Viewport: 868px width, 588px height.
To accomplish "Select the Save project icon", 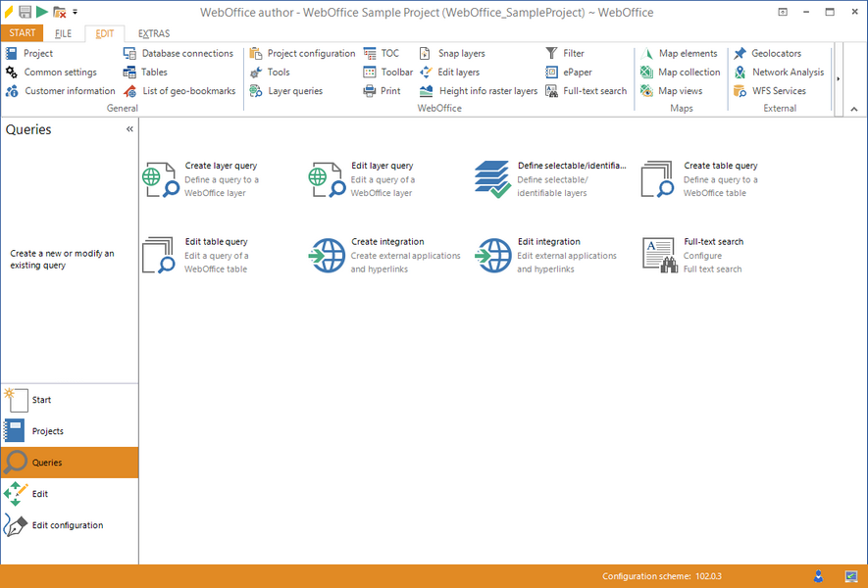I will [25, 11].
